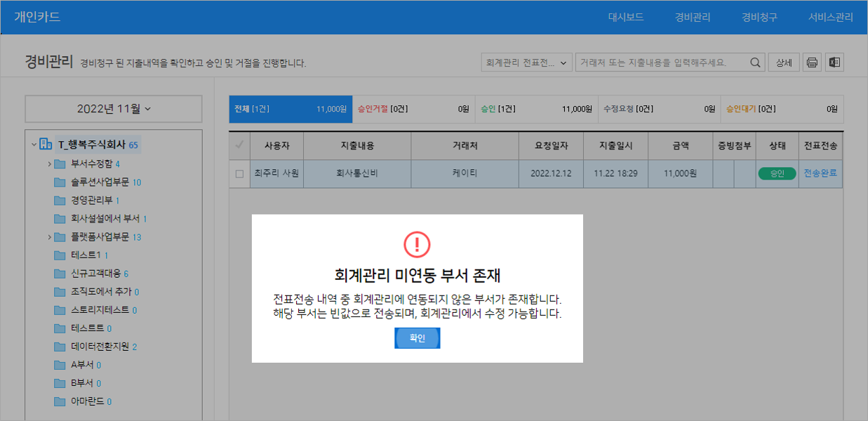This screenshot has width=868, height=421.
Task: Open the 경비청구 menu
Action: coord(759,18)
